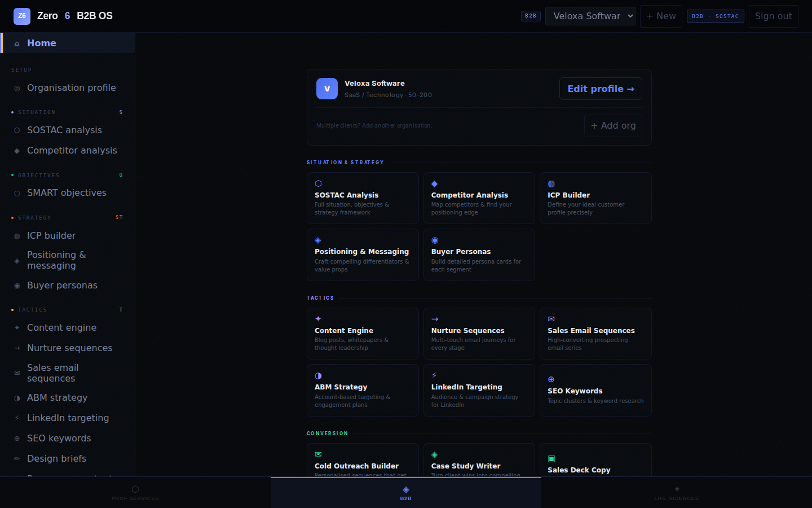Click the Content Engine card star icon
This screenshot has height=508, width=812.
coord(318,319)
